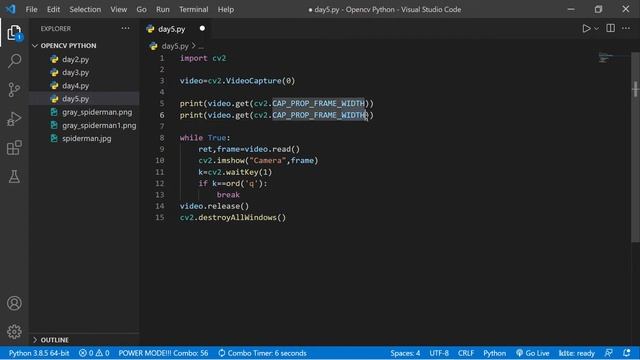Close unsaved day5.py tab via dot

click(x=202, y=29)
